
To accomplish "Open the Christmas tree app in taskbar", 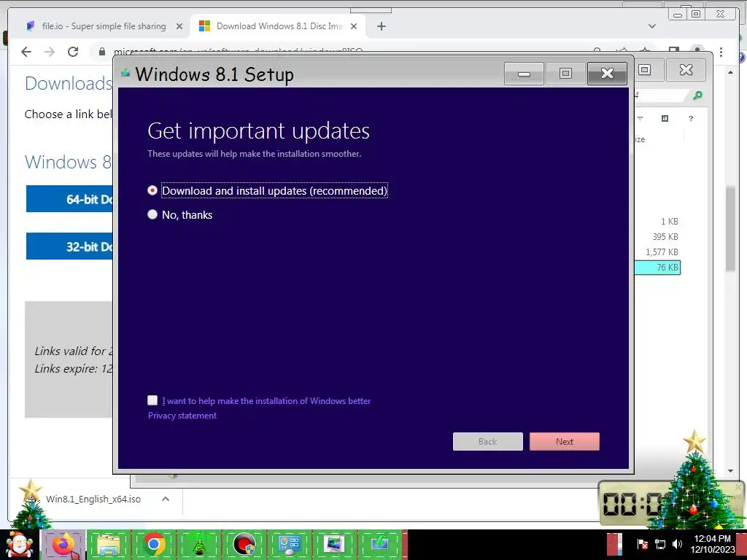I will tap(198, 545).
